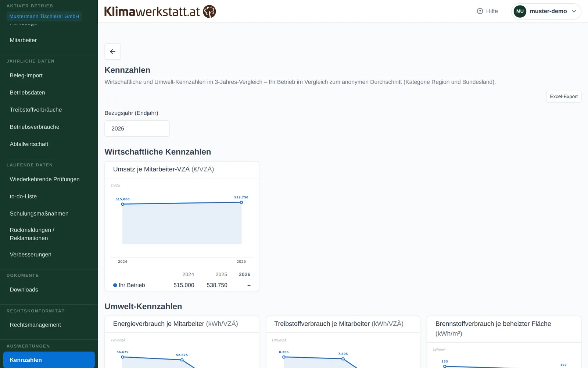Click 56.679 point in Energieverbrauch chart
Image resolution: width=588 pixels, height=368 pixels.
(123, 357)
